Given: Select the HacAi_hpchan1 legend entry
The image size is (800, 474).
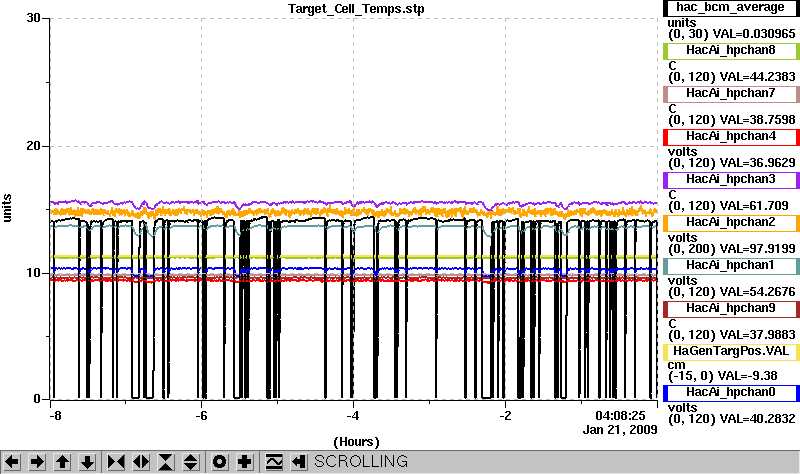Looking at the screenshot, I should coord(731,265).
